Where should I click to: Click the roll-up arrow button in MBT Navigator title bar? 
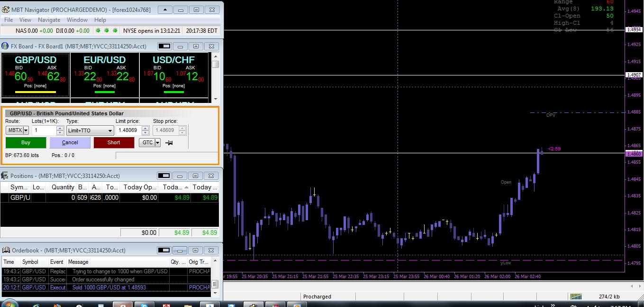pos(164,9)
